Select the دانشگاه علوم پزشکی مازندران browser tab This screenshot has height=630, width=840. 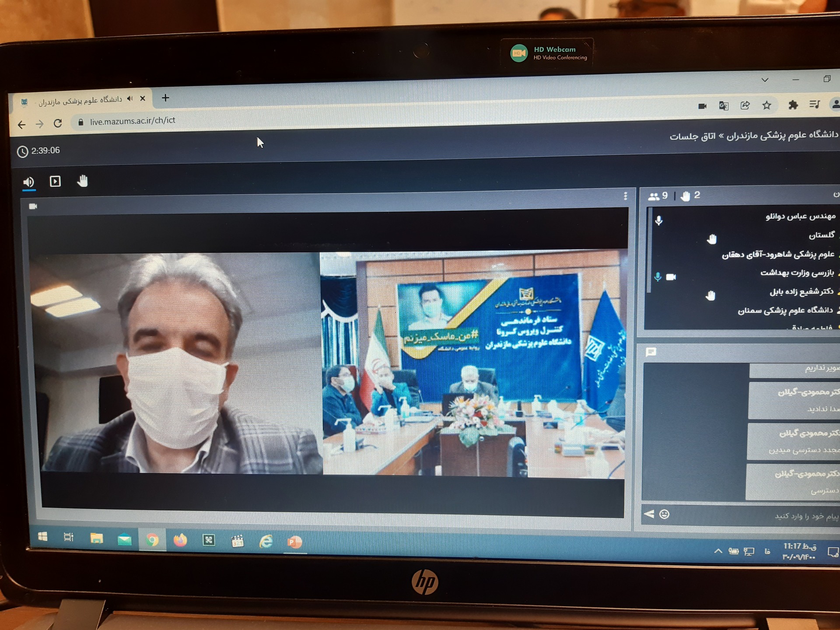83,100
